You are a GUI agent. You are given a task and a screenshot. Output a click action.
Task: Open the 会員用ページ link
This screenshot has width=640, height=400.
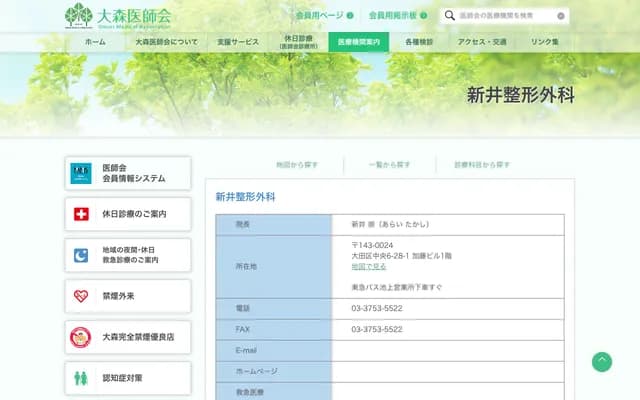click(319, 16)
